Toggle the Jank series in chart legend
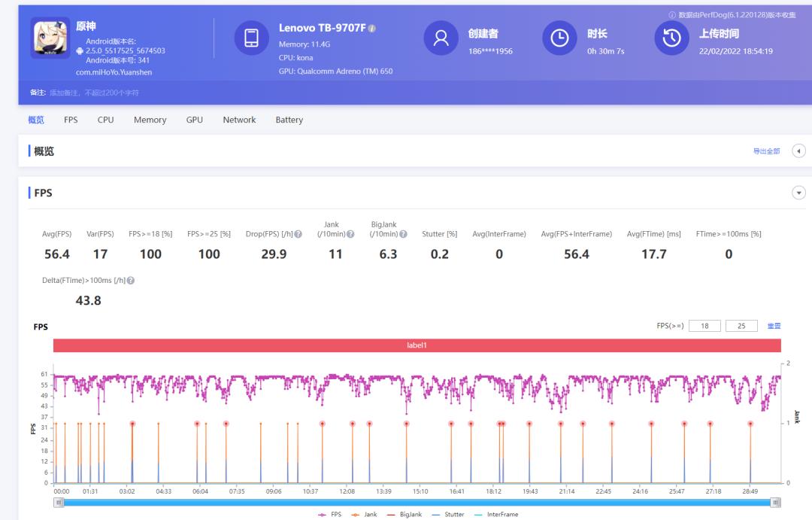 click(x=367, y=515)
